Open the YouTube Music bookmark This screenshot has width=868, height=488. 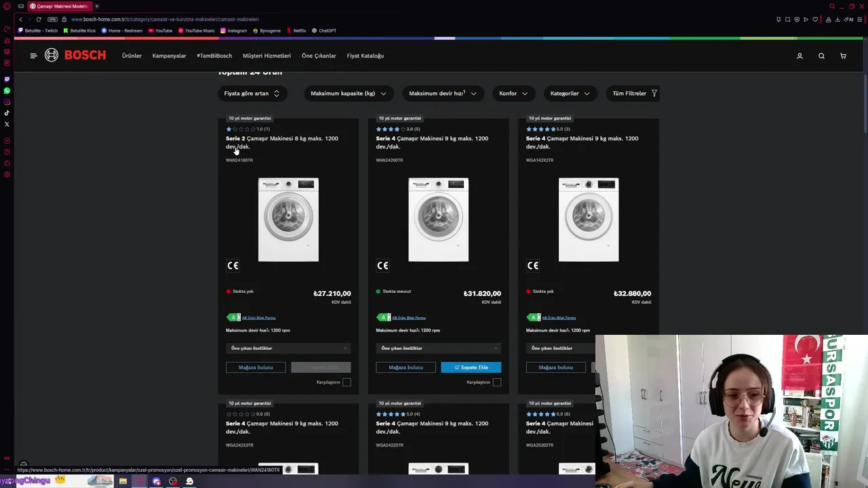pos(197,30)
